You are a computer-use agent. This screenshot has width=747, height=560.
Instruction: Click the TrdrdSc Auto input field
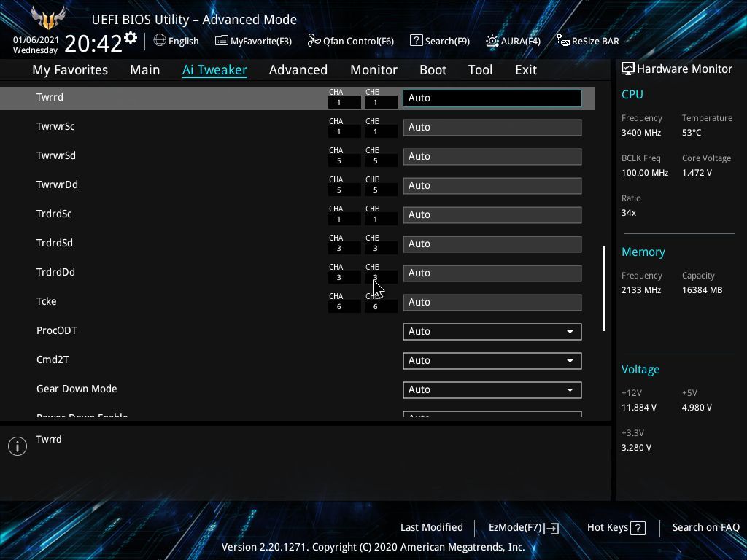[x=492, y=215]
